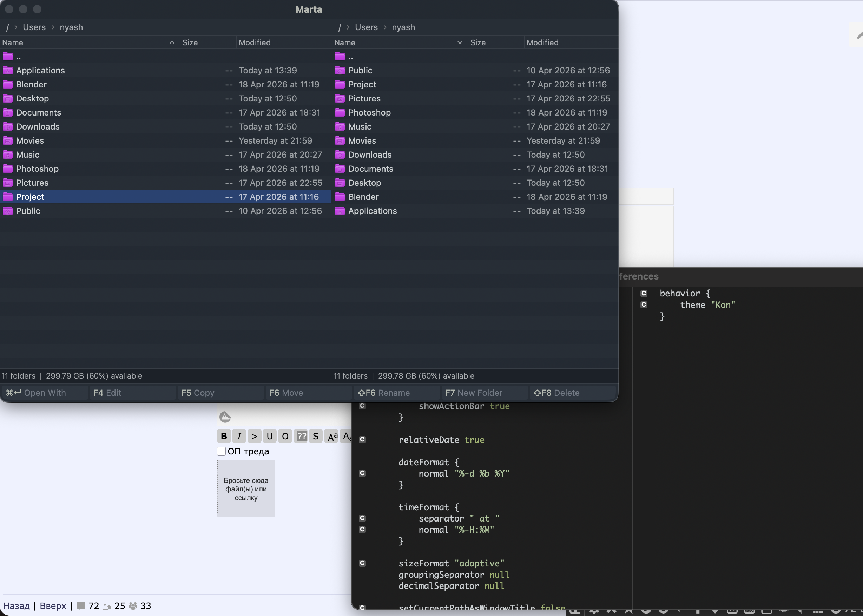This screenshot has height=616, width=863.
Task: Click the image count icon next to 25
Action: pos(107,606)
